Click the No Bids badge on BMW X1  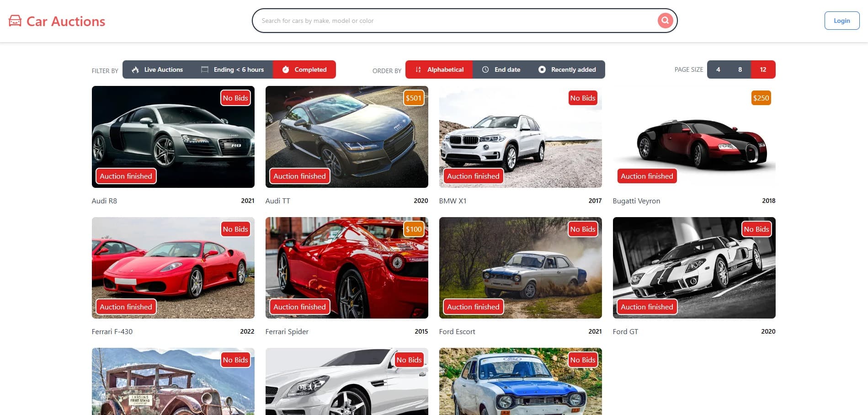pyautogui.click(x=583, y=98)
